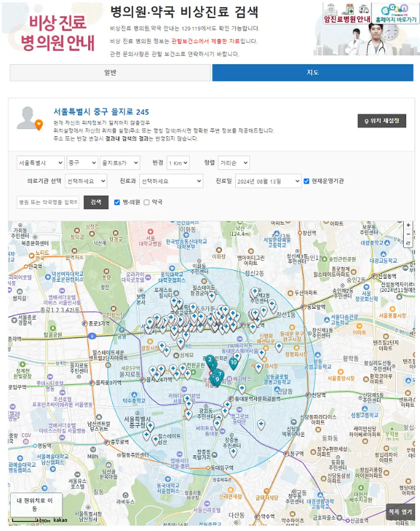Zoom in the map with plus button
Viewport: 420px width, 531px height.
point(408,225)
